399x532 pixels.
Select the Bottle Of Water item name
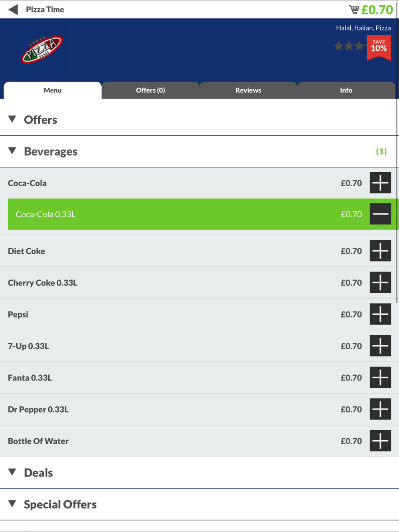[38, 441]
